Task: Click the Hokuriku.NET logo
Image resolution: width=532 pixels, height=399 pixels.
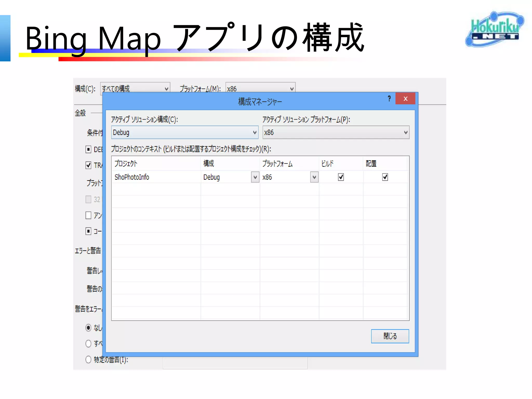Action: tap(495, 29)
